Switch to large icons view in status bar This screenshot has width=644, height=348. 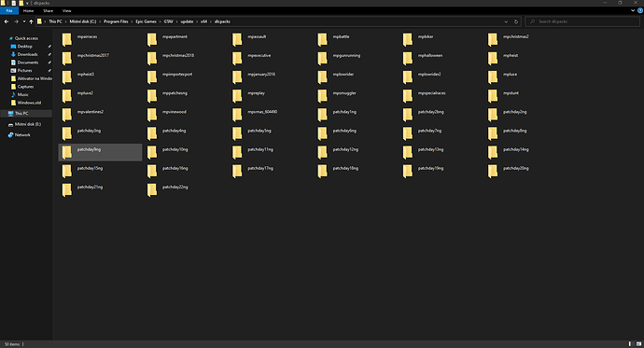pyautogui.click(x=638, y=344)
